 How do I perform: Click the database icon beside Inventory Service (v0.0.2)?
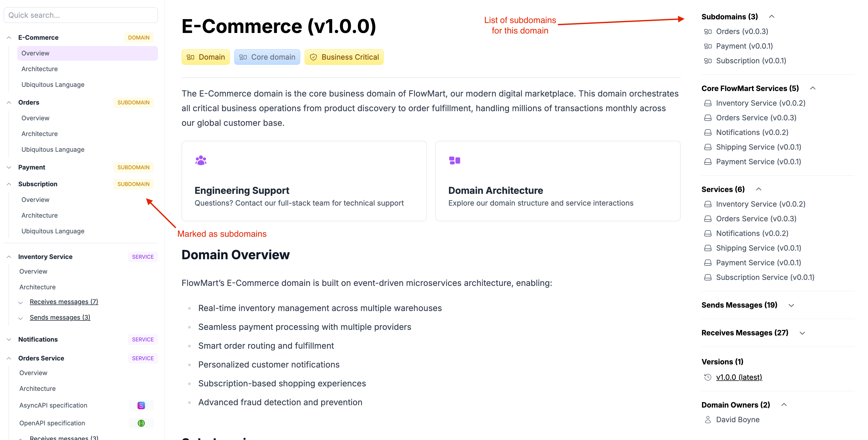(709, 103)
